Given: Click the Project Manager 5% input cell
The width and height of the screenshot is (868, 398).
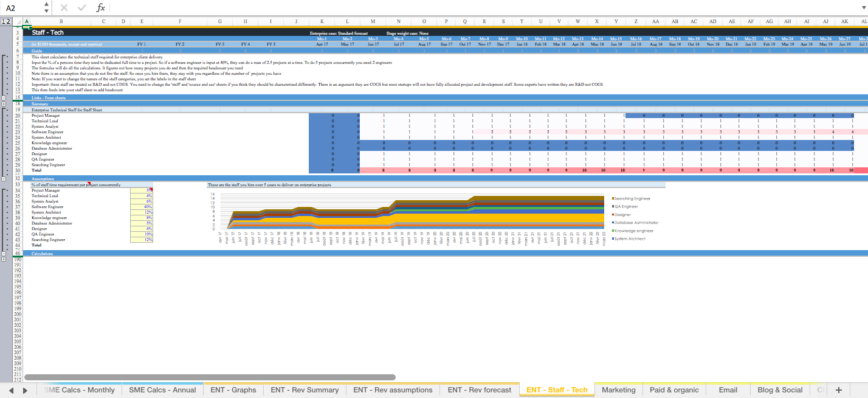Looking at the screenshot, I should point(142,190).
